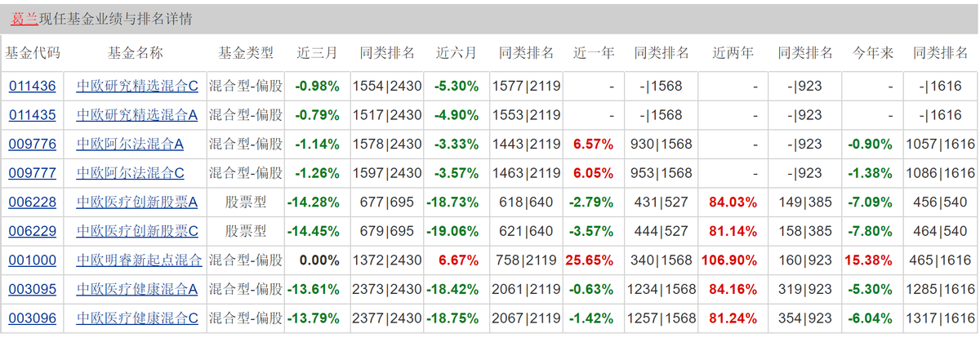Open fund code link 003096
Viewport: 980px width, 338px height.
(33, 318)
